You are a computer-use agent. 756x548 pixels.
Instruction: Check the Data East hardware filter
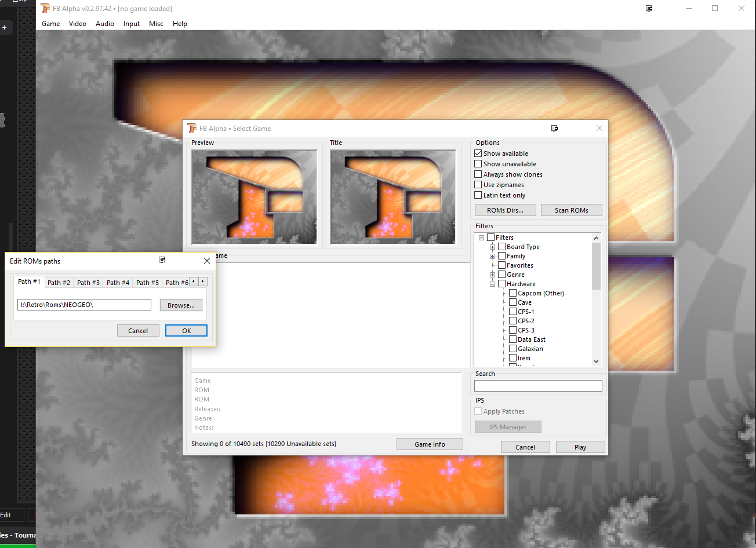click(513, 339)
